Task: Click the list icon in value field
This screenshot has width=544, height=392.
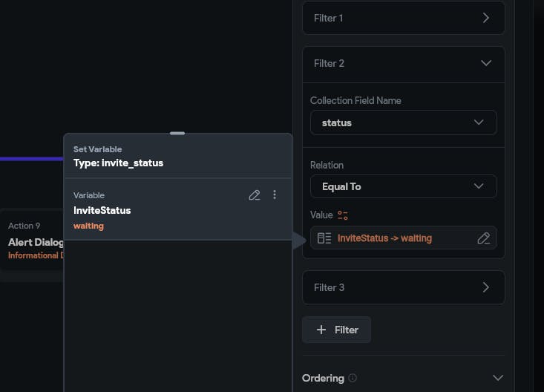Action: coord(324,238)
